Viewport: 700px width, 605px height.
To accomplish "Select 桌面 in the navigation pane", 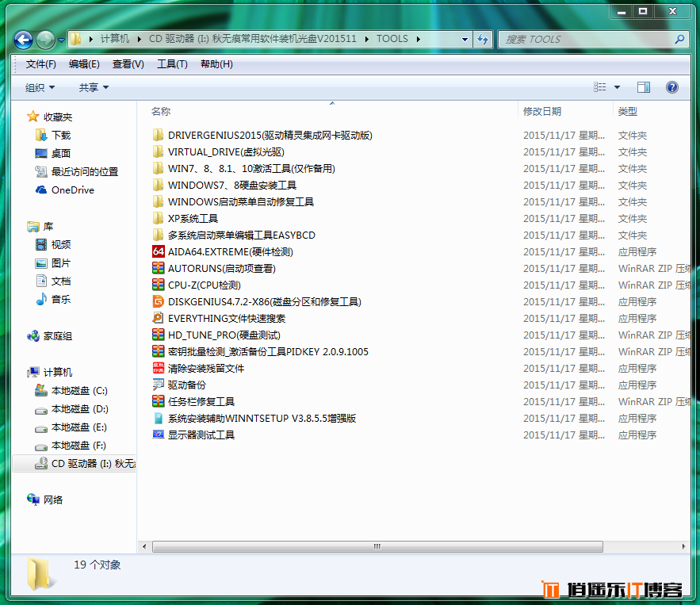I will (x=61, y=154).
